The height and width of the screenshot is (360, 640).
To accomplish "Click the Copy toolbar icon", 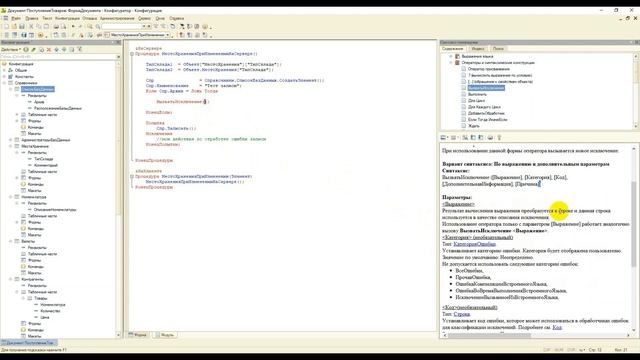I will (39, 27).
